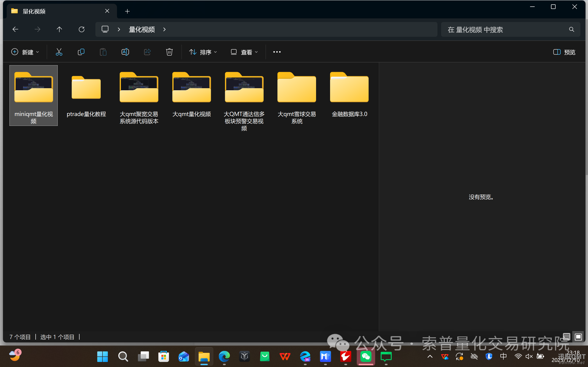Click the See more ellipsis menu
Viewport: 588px width, 367px height.
click(277, 52)
